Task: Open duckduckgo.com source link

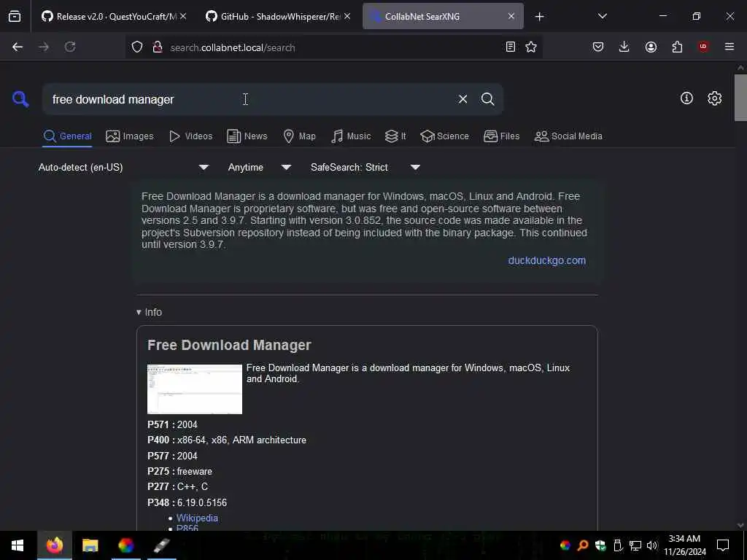Action: point(546,260)
